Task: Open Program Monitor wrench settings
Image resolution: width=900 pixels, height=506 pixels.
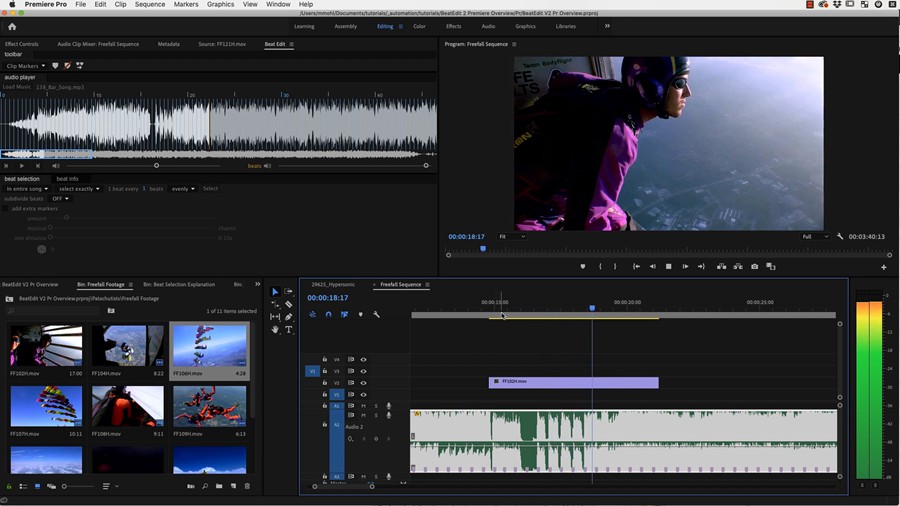Action: point(840,237)
